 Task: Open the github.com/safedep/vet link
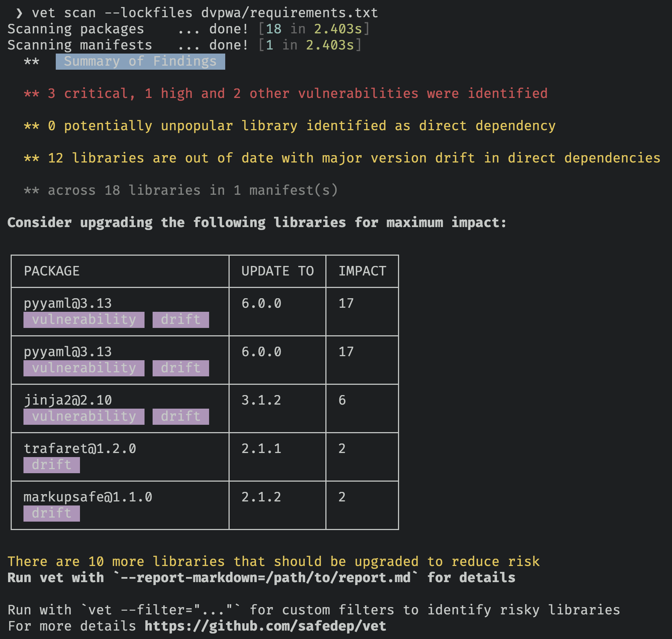[x=265, y=626]
